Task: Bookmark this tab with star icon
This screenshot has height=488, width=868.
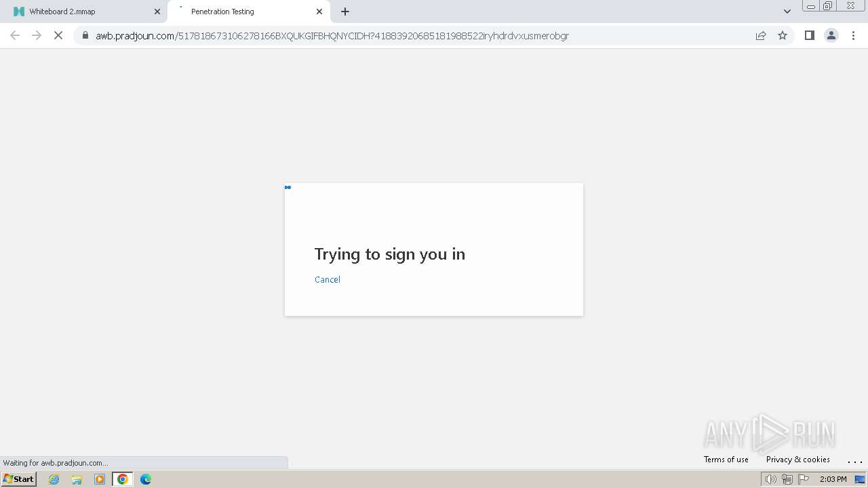Action: 783,35
